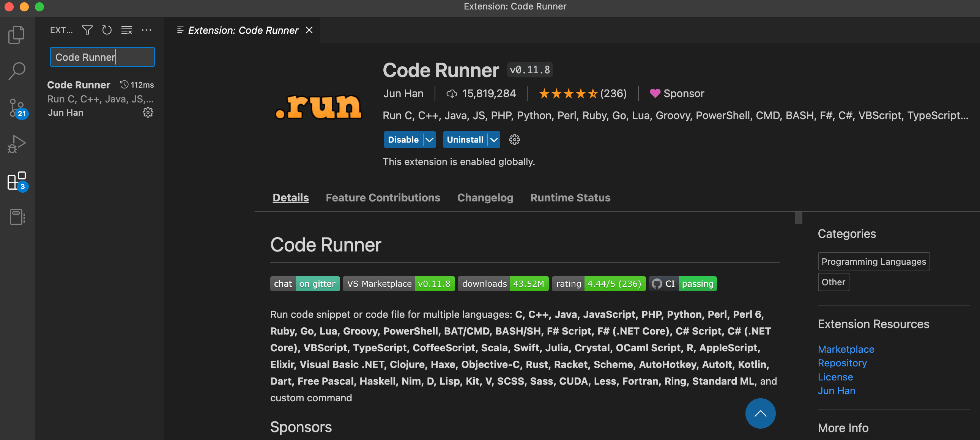Switch to Feature Contributions tab

coord(383,198)
